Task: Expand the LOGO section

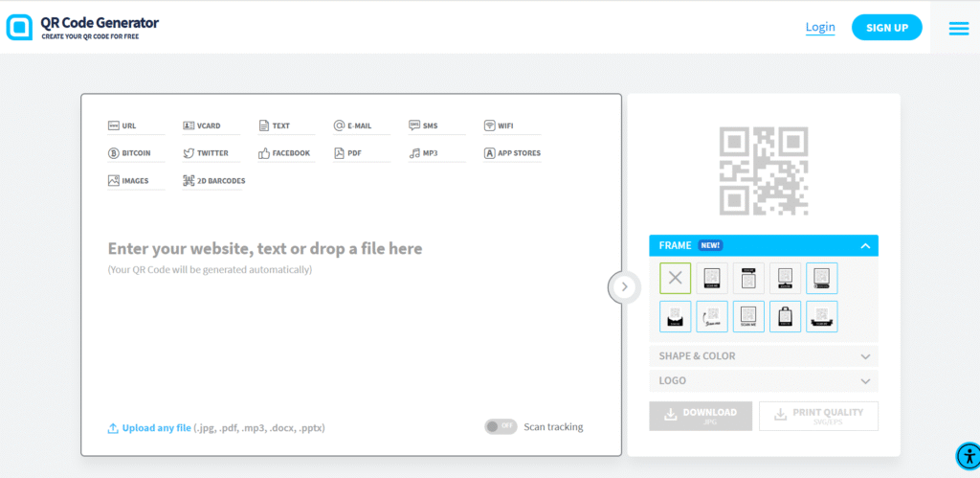Action: point(764,380)
